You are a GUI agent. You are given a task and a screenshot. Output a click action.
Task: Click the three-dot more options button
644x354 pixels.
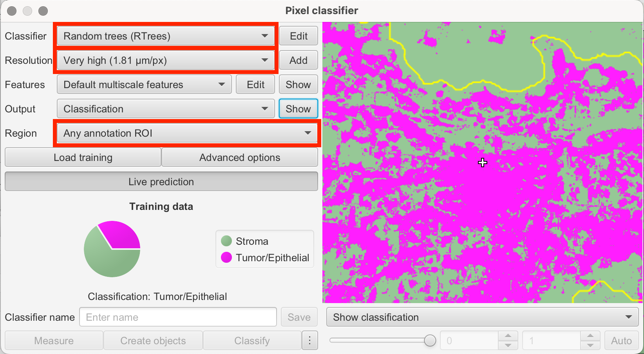pyautogui.click(x=309, y=341)
